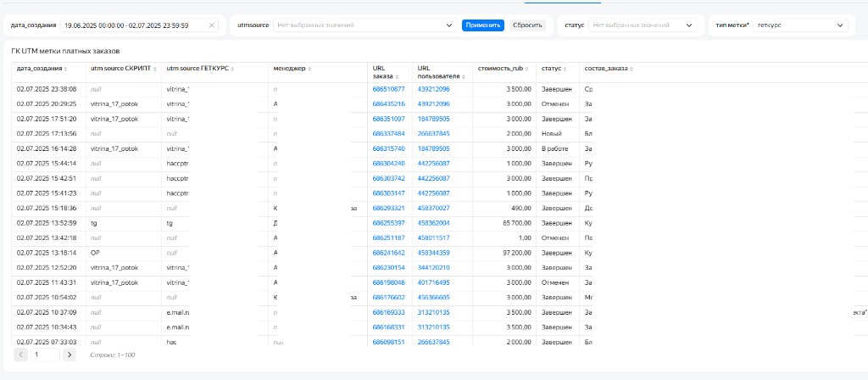The width and height of the screenshot is (868, 380).
Task: Sort by the дата_создания column header icon
Action: coord(66,70)
